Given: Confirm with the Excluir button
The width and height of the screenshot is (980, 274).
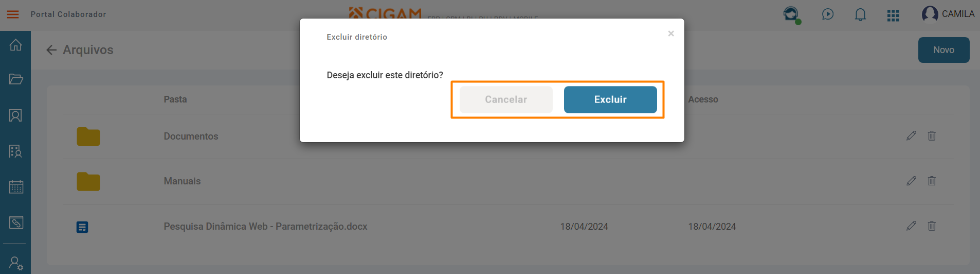Looking at the screenshot, I should [610, 99].
